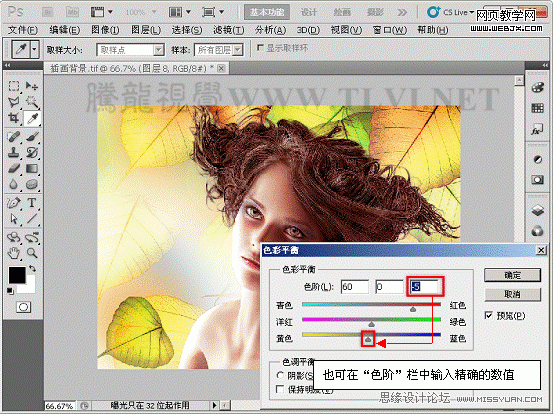The image size is (553, 414).
Task: Reset default foreground and background colors
Action: pyautogui.click(x=10, y=291)
